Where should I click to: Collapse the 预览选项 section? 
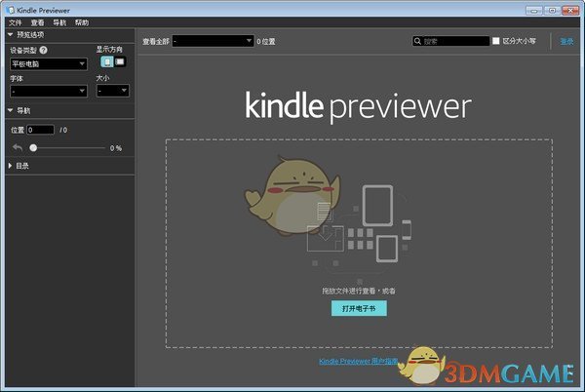coord(11,35)
